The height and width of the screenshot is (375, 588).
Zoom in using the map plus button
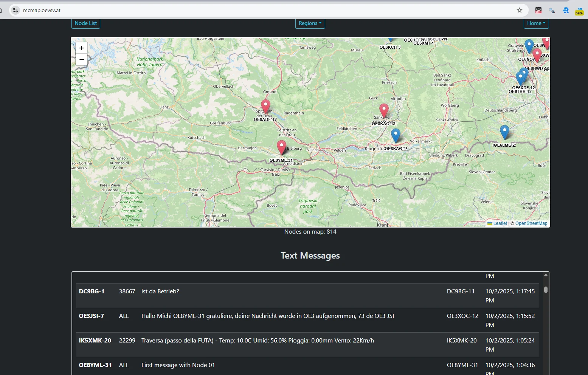click(x=81, y=48)
